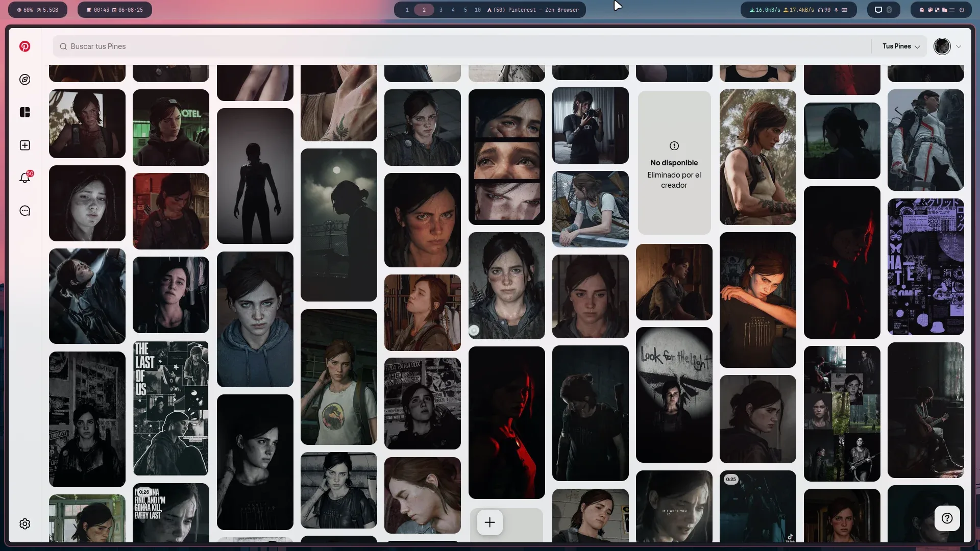Open the dark standing silhouette pin

[255, 176]
